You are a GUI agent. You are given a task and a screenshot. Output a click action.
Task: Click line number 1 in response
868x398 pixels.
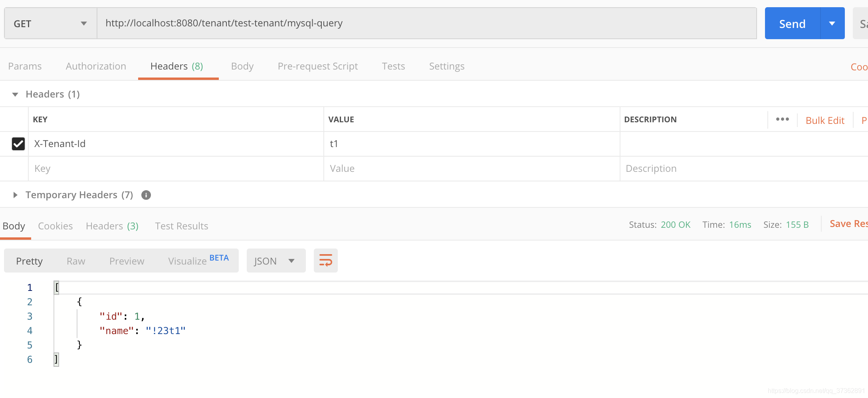(30, 288)
